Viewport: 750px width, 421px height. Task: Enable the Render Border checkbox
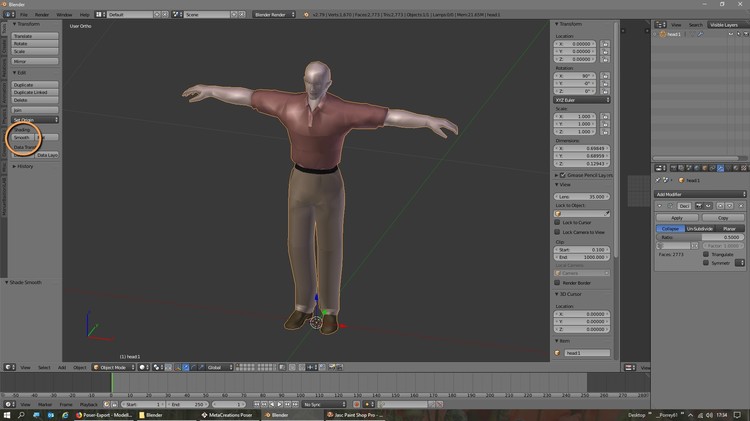559,283
